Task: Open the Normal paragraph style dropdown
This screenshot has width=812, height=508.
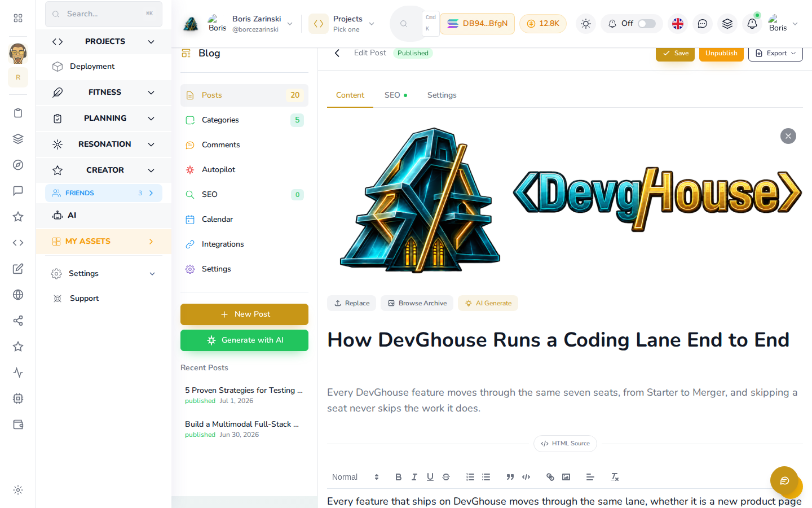Action: [355, 477]
